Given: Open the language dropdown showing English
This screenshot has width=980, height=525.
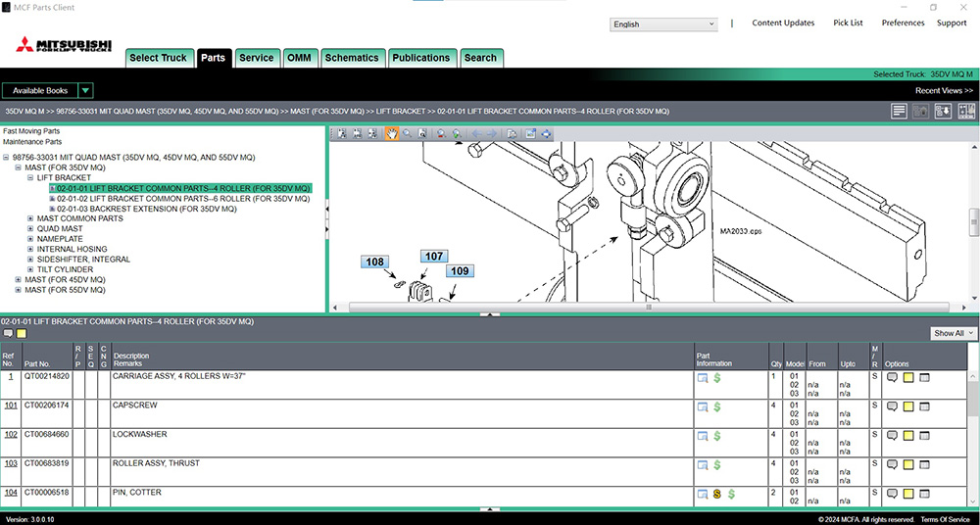Looking at the screenshot, I should 663,24.
